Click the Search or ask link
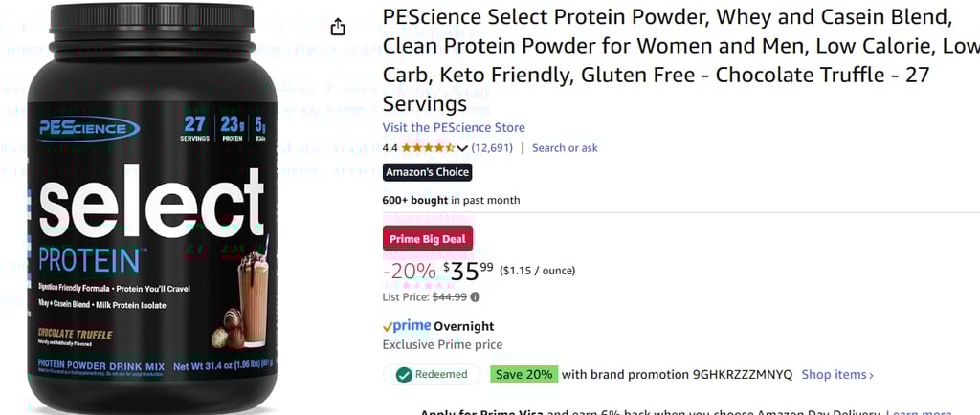 tap(565, 148)
